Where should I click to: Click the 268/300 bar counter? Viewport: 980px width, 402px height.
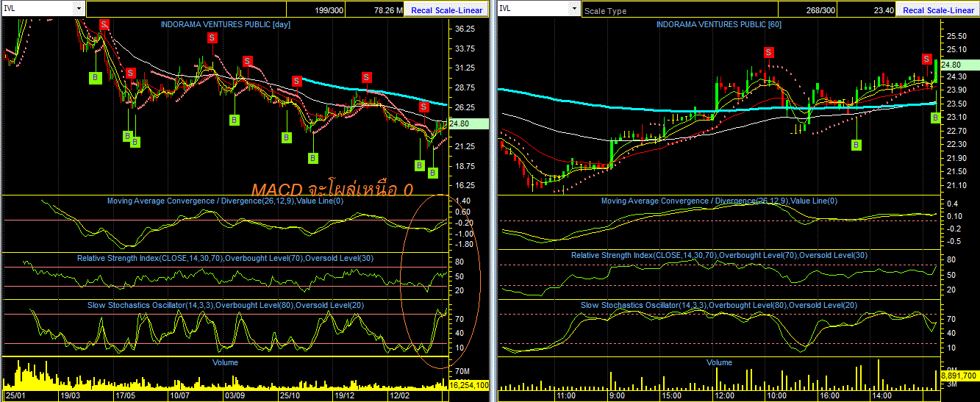[x=820, y=10]
